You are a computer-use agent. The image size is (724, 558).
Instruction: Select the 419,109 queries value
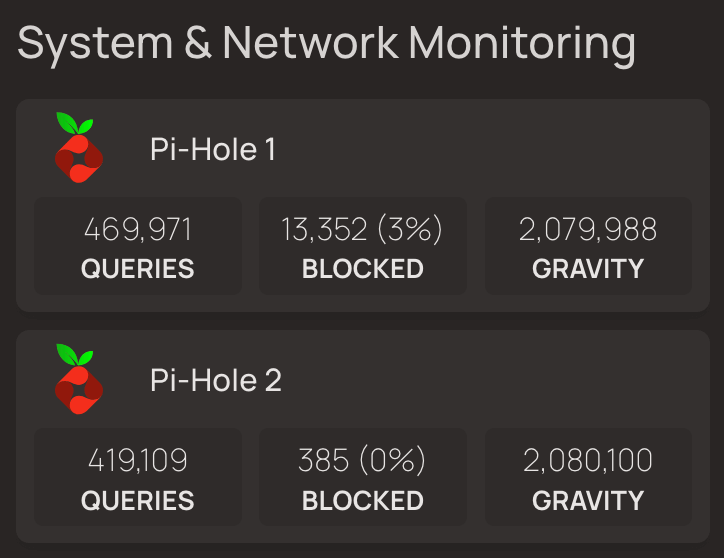pos(138,461)
